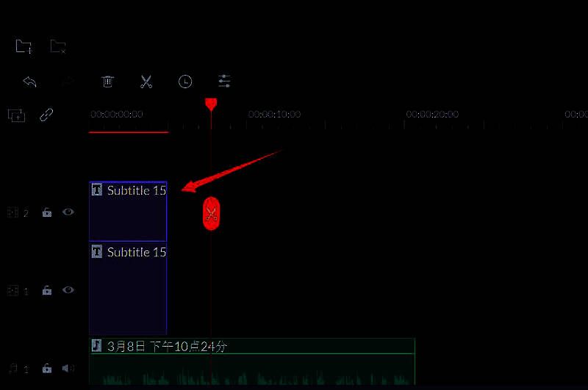
Task: Click the trash delete icon in toolbar
Action: (107, 82)
